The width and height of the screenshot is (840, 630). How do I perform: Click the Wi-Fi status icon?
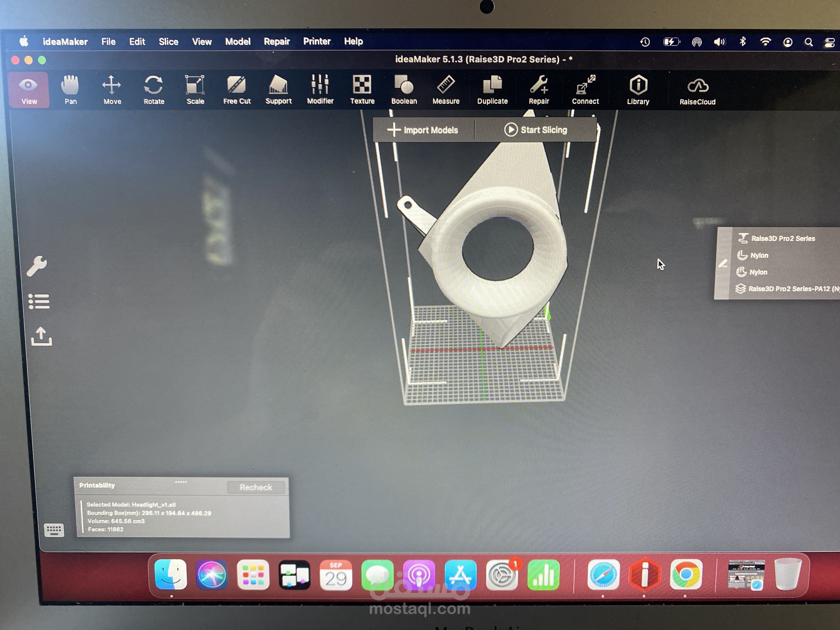765,42
